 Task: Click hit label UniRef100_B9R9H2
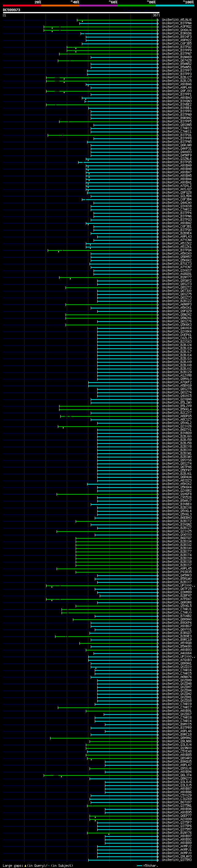[176, 118]
